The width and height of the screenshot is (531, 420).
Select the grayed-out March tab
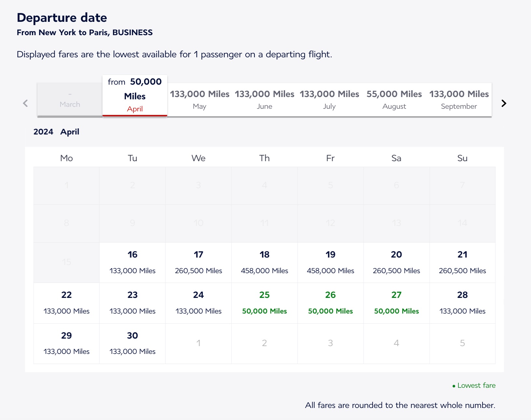point(69,99)
